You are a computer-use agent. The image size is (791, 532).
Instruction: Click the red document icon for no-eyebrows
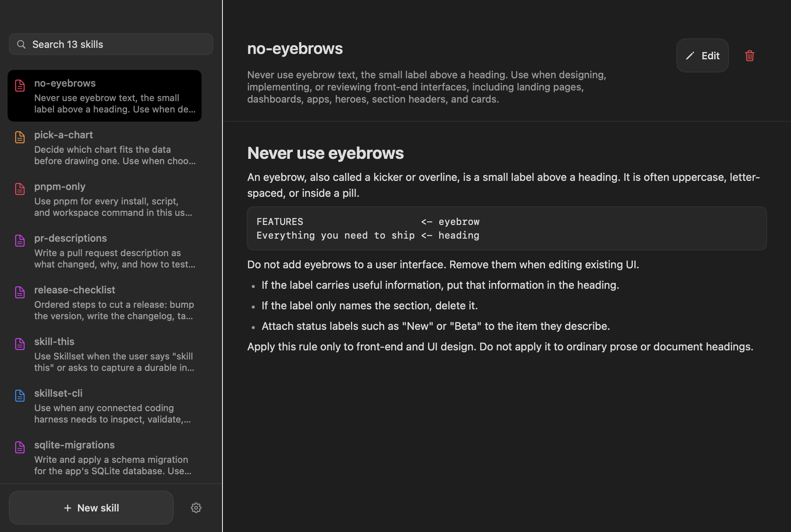coord(20,85)
